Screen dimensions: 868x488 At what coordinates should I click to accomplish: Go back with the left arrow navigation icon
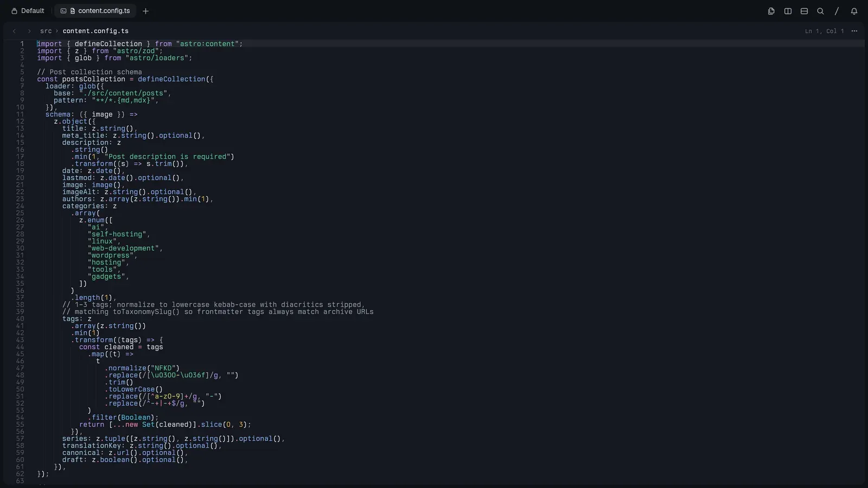[x=14, y=31]
